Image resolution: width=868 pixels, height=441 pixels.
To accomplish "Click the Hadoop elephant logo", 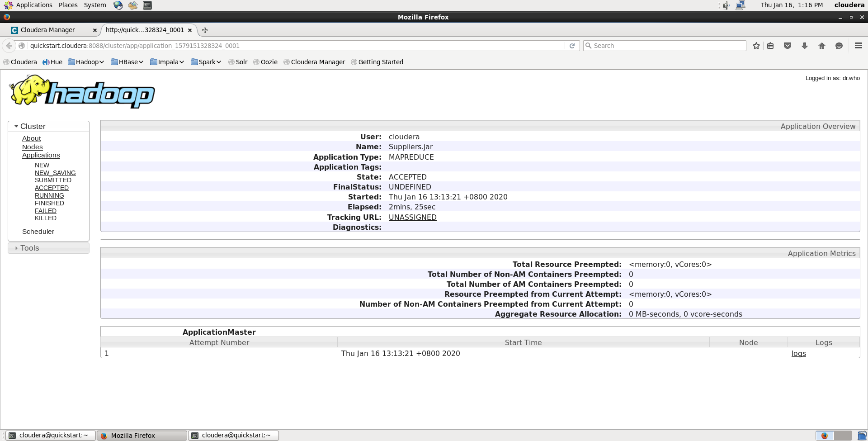I will click(x=82, y=92).
